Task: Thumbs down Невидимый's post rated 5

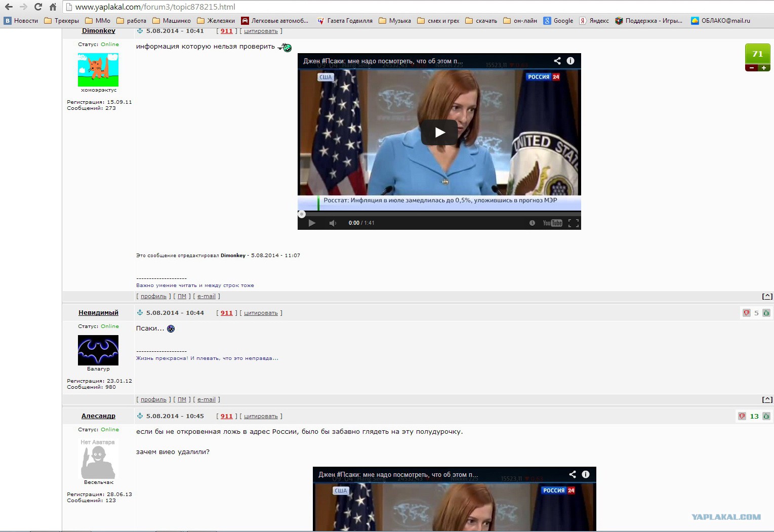Action: coord(746,313)
